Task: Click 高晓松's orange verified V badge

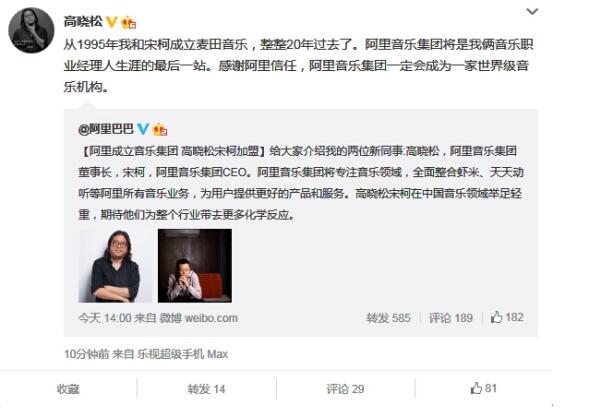Action: pos(112,22)
